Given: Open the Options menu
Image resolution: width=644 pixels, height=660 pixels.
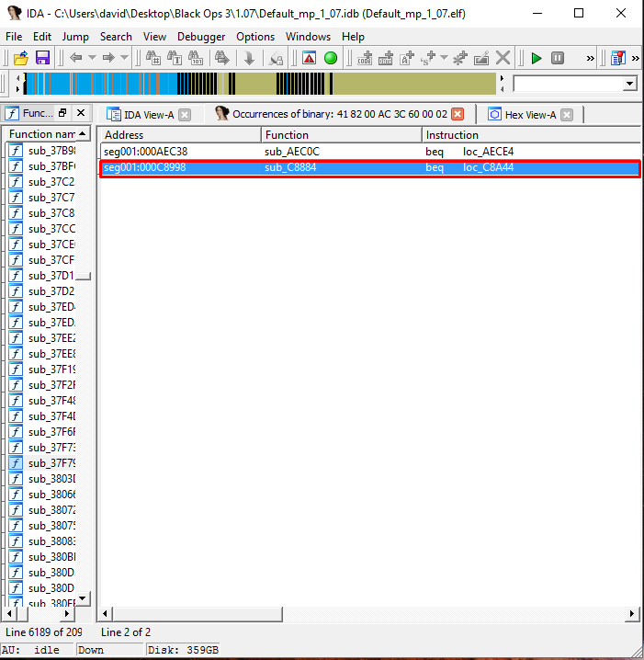Looking at the screenshot, I should (255, 37).
